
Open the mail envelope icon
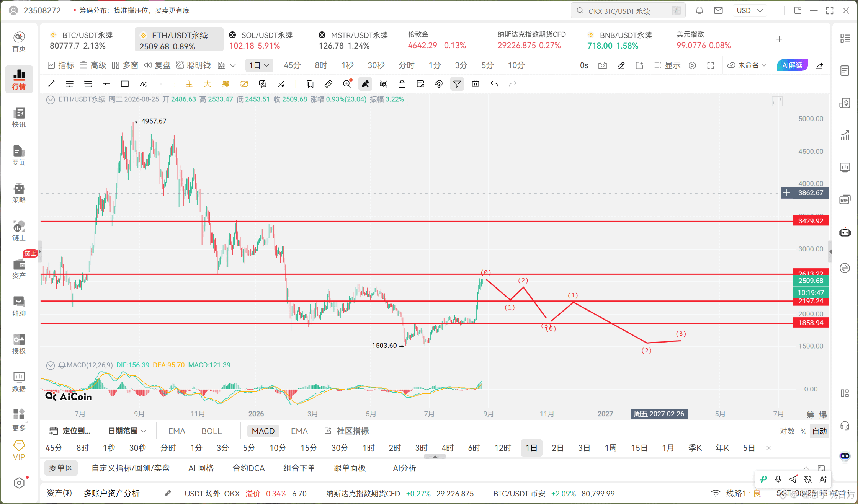click(x=719, y=10)
